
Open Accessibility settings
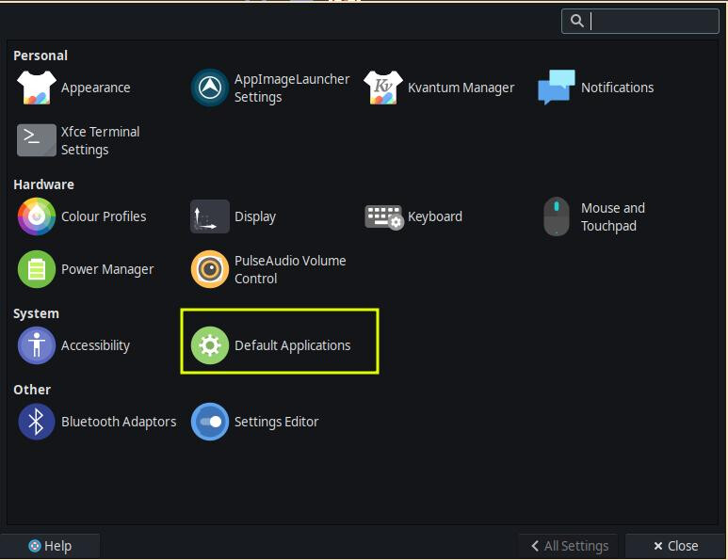click(37, 345)
